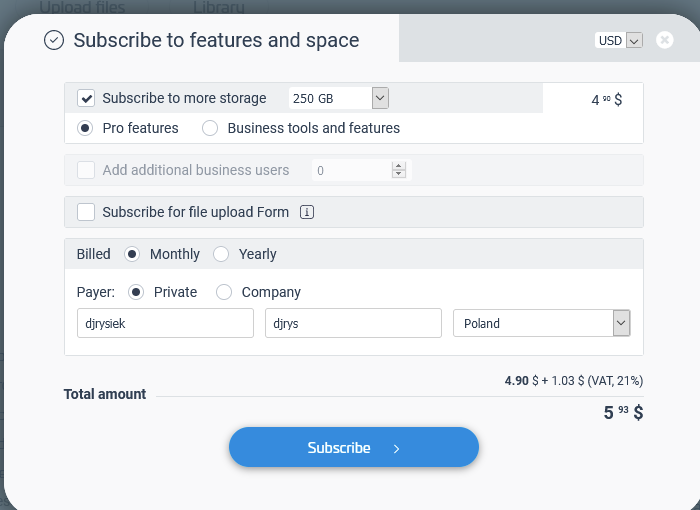Enable Subscribe for file upload Form checkbox
This screenshot has height=510, width=700.
(87, 212)
